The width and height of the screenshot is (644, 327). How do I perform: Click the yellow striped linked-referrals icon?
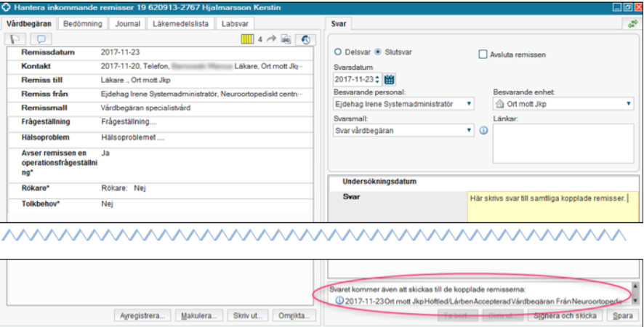247,39
